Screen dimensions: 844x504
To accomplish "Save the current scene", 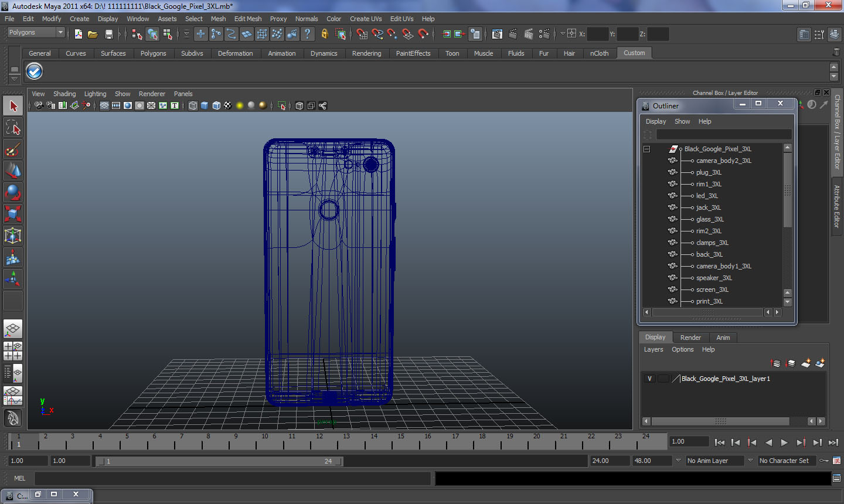I will [108, 34].
